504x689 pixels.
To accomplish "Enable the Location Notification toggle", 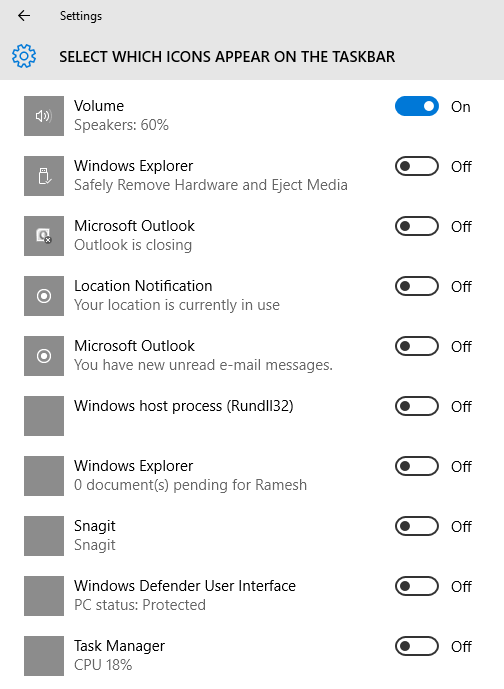I will [417, 286].
